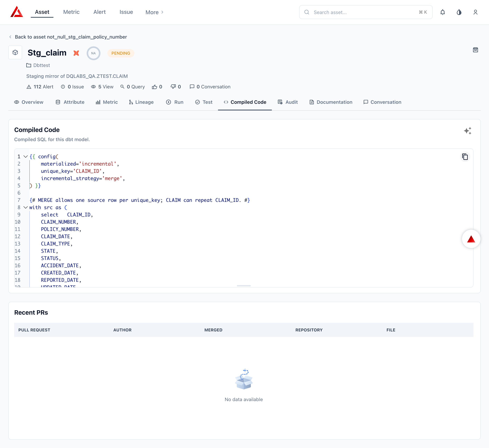Click the MERGED column header

pyautogui.click(x=213, y=330)
